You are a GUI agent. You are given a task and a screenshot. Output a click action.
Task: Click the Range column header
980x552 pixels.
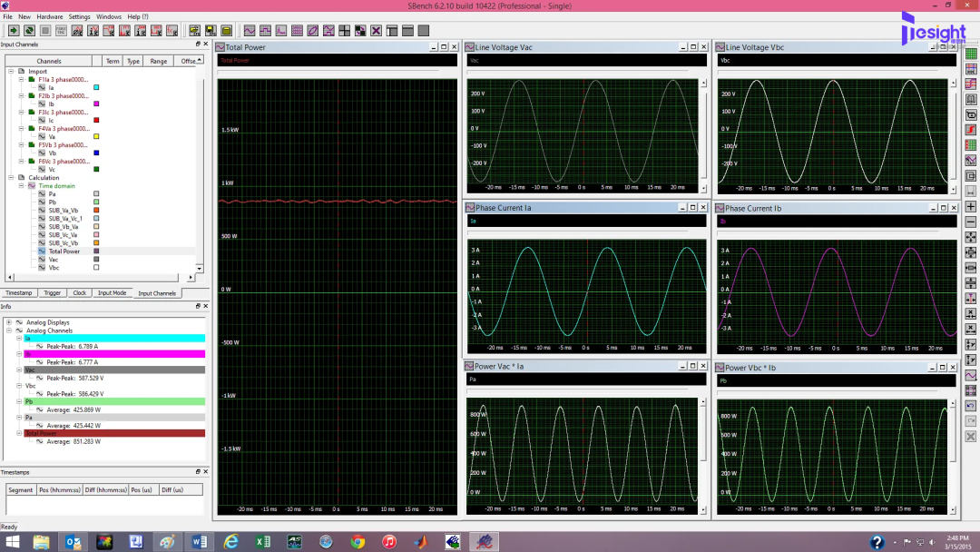coord(159,61)
